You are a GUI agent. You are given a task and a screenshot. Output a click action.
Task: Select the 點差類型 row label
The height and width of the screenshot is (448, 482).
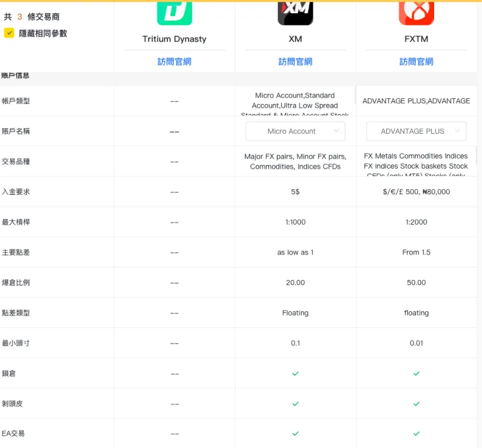16,313
